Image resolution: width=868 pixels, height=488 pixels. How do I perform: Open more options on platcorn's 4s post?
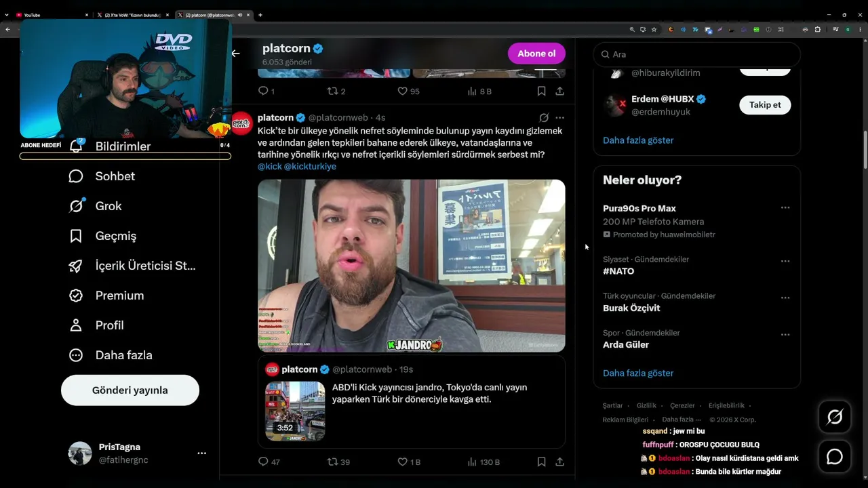click(x=559, y=118)
